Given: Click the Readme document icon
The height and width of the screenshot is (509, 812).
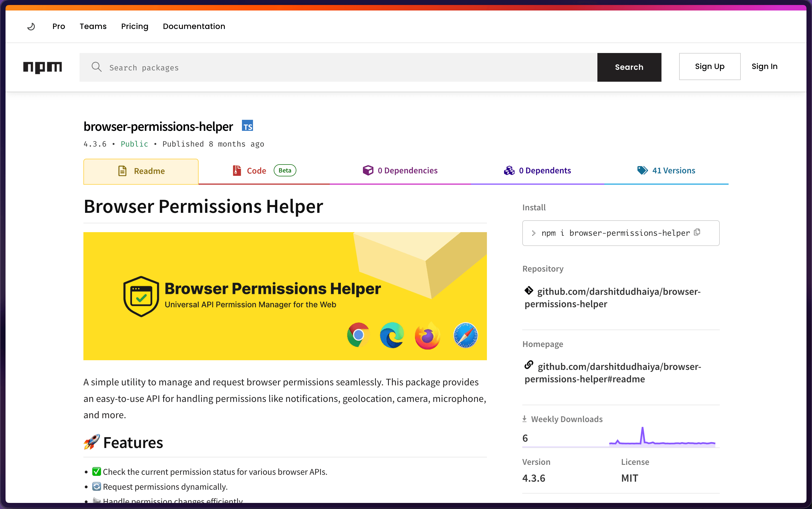Looking at the screenshot, I should pos(122,171).
